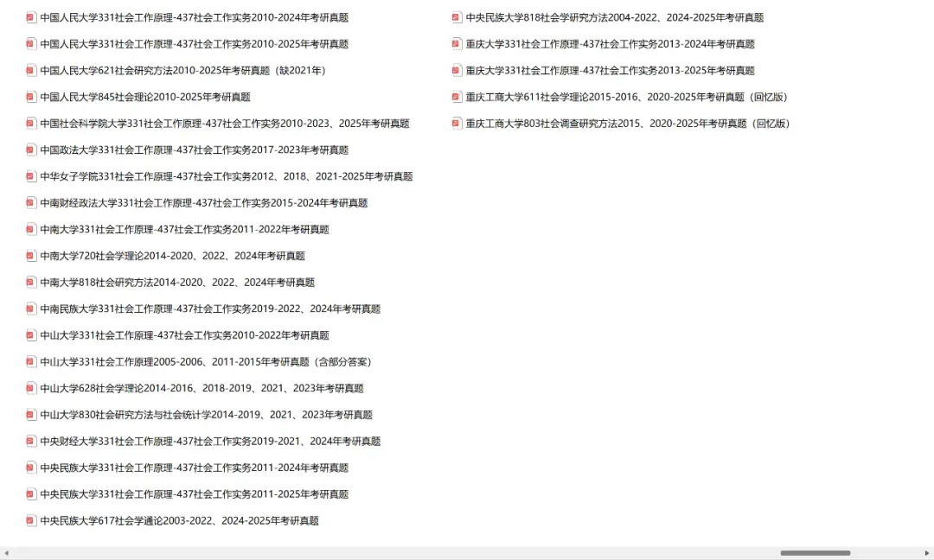The height and width of the screenshot is (560, 934).
Task: Click the horizontal scrollbar thumb
Action: coord(815,553)
